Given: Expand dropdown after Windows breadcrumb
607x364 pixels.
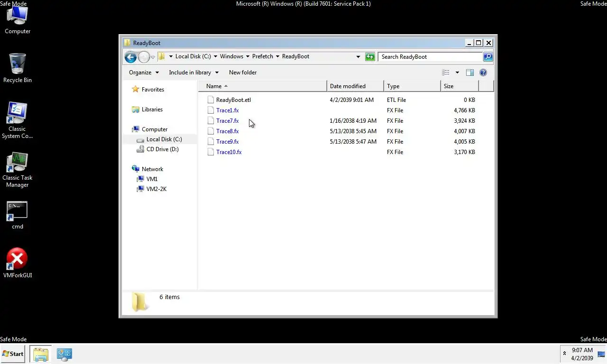Looking at the screenshot, I should click(248, 56).
